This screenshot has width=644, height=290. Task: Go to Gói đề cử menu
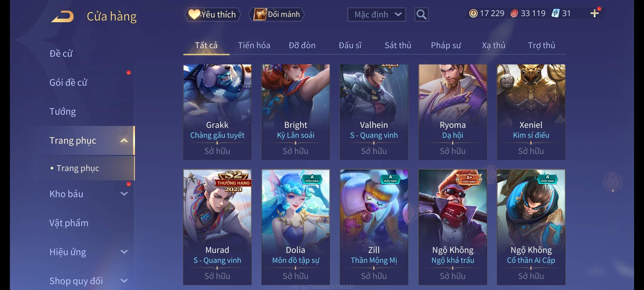68,82
